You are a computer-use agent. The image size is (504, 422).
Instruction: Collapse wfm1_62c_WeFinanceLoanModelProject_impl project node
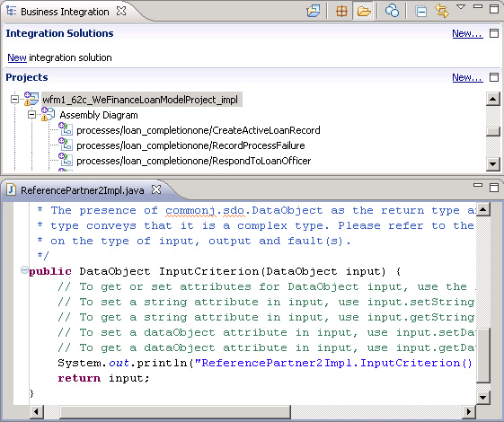point(14,99)
